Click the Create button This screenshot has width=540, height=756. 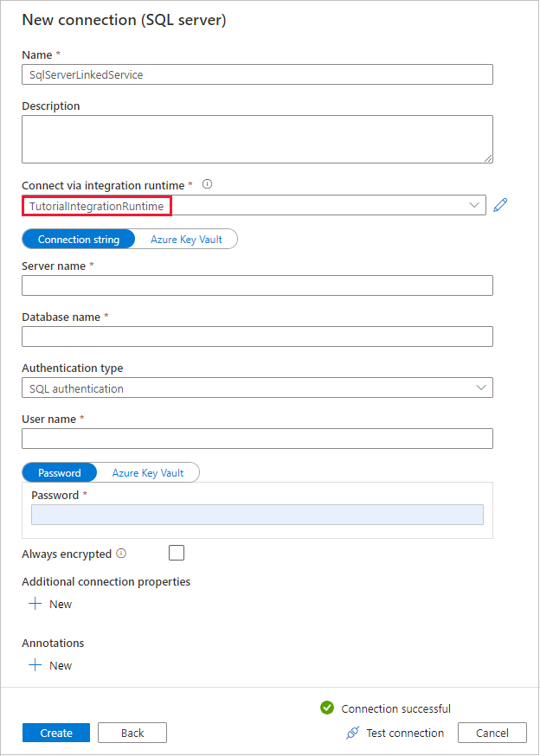coord(55,733)
